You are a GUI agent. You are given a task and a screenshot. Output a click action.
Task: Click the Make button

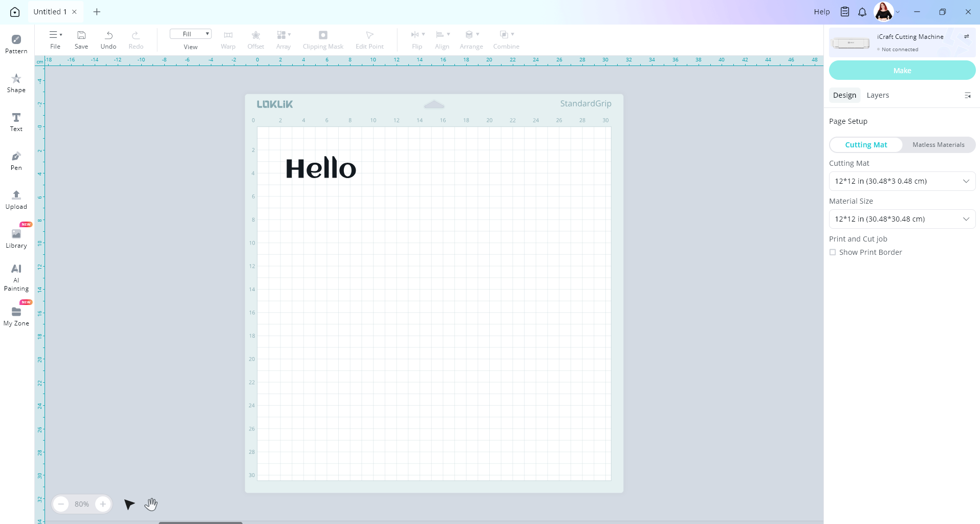[x=902, y=71]
